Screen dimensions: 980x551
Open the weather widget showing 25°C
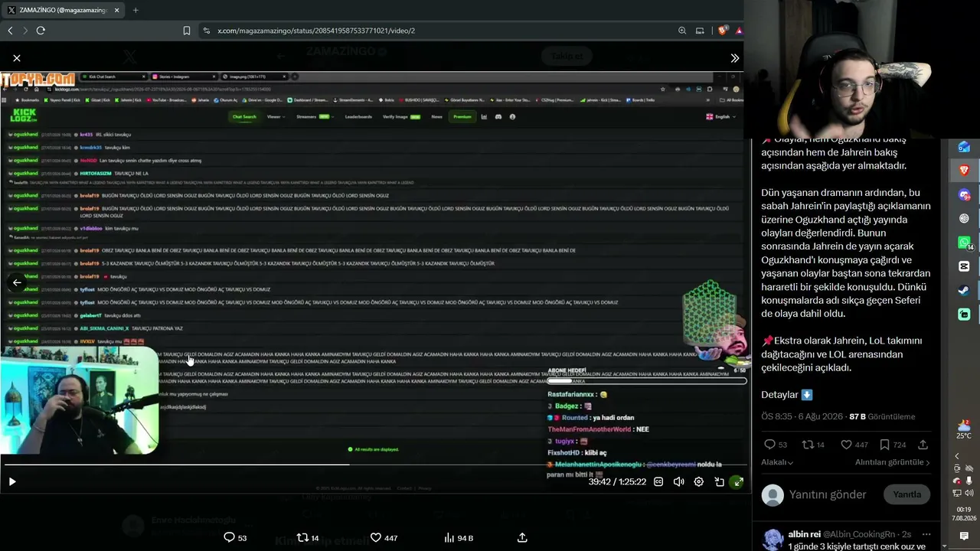click(x=964, y=429)
